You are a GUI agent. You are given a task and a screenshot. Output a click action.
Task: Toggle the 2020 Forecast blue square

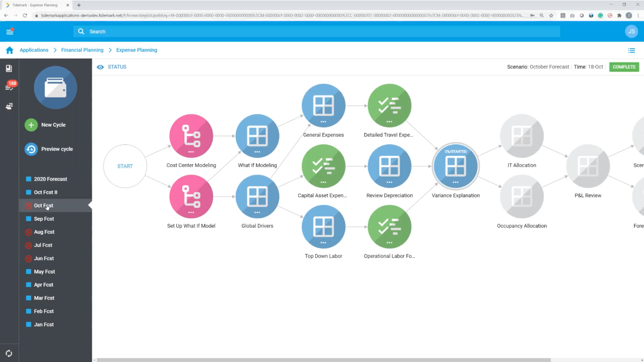coord(29,179)
